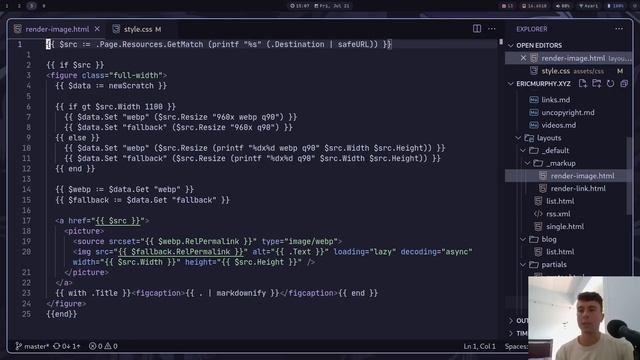Open links.md file
640x360 pixels.
tap(555, 100)
